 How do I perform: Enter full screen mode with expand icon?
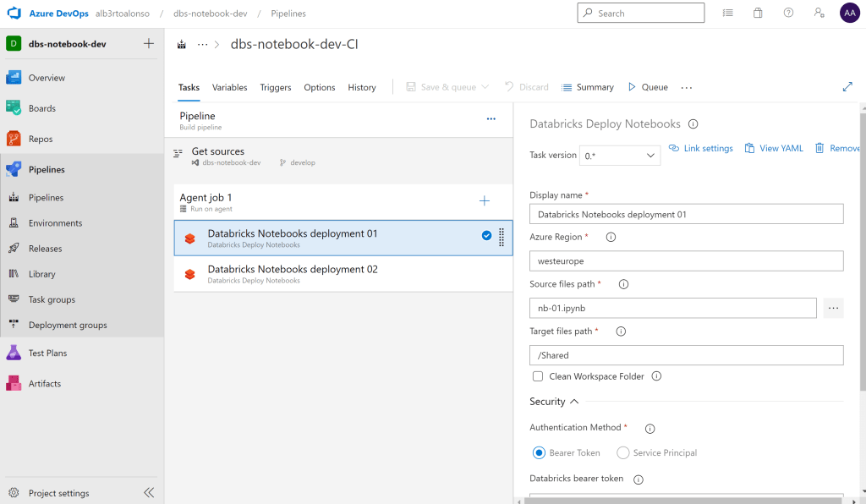847,87
